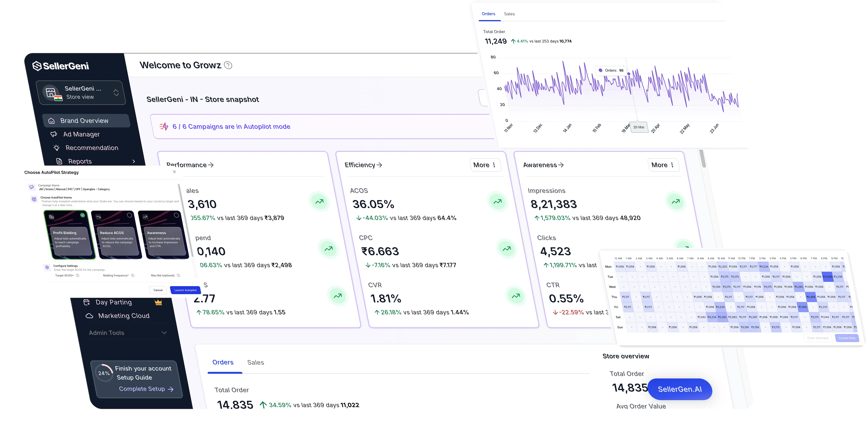This screenshot has height=433, width=868.
Task: Click the 29 Mar marker on chart
Action: coord(638,127)
